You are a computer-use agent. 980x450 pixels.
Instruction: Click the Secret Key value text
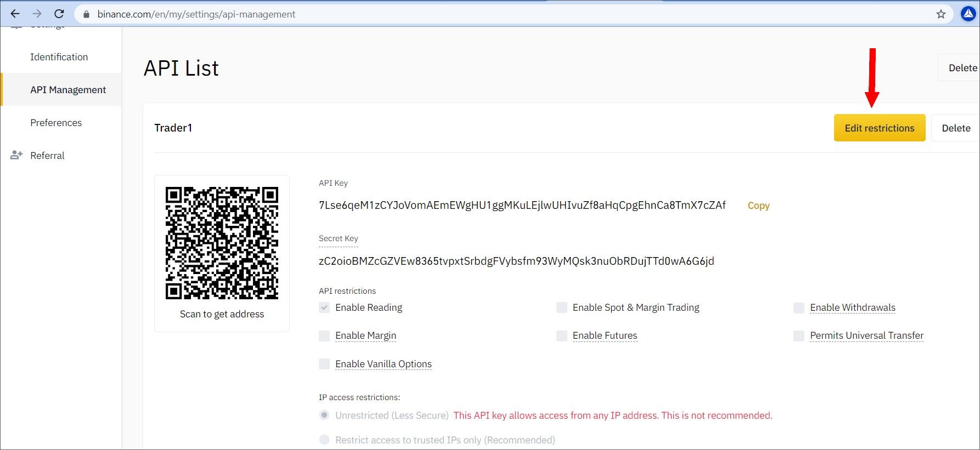click(x=516, y=261)
